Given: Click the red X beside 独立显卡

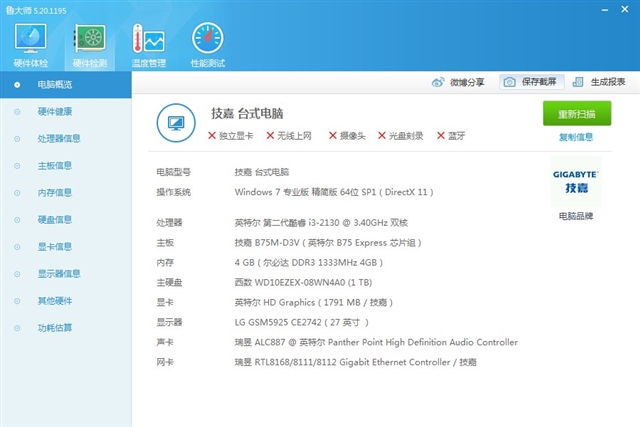Looking at the screenshot, I should [x=212, y=136].
